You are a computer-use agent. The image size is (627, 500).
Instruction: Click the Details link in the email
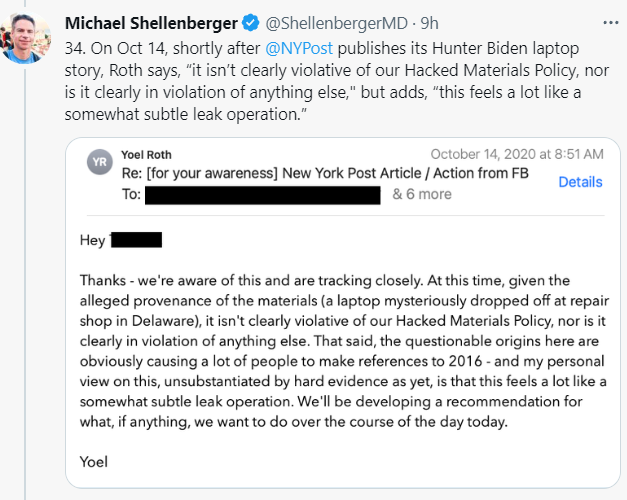[x=580, y=182]
